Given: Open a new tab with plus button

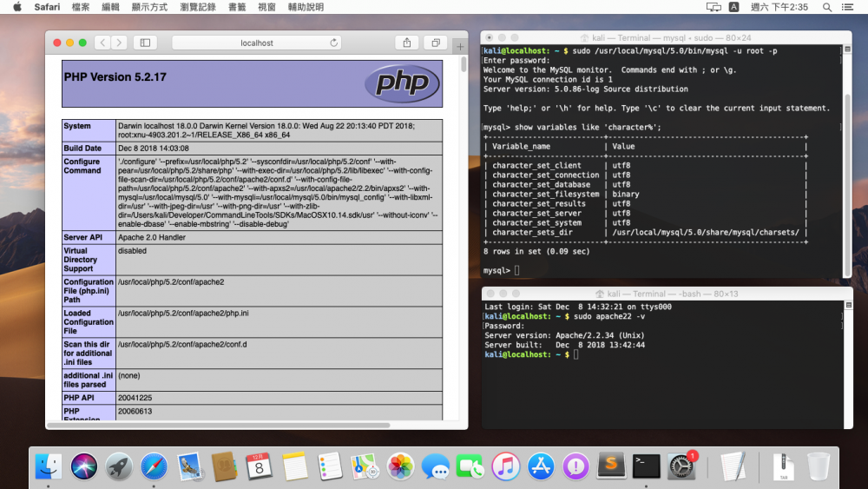Looking at the screenshot, I should (460, 47).
